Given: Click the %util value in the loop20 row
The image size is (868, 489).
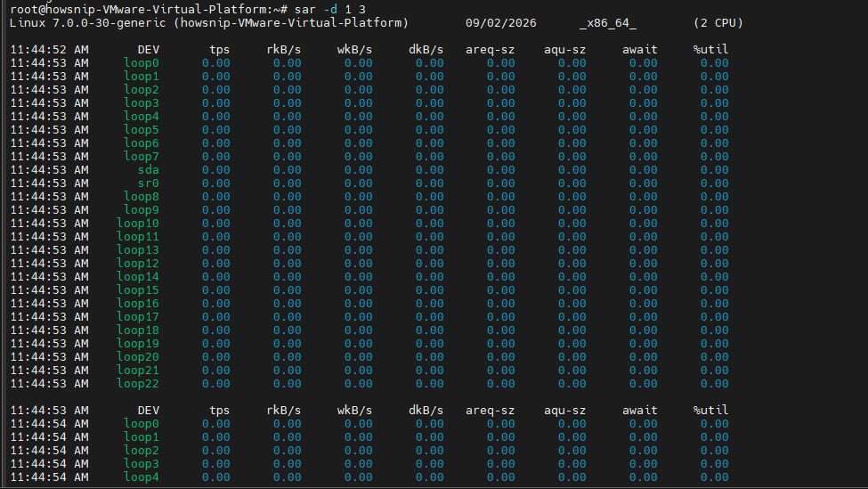Looking at the screenshot, I should [715, 356].
